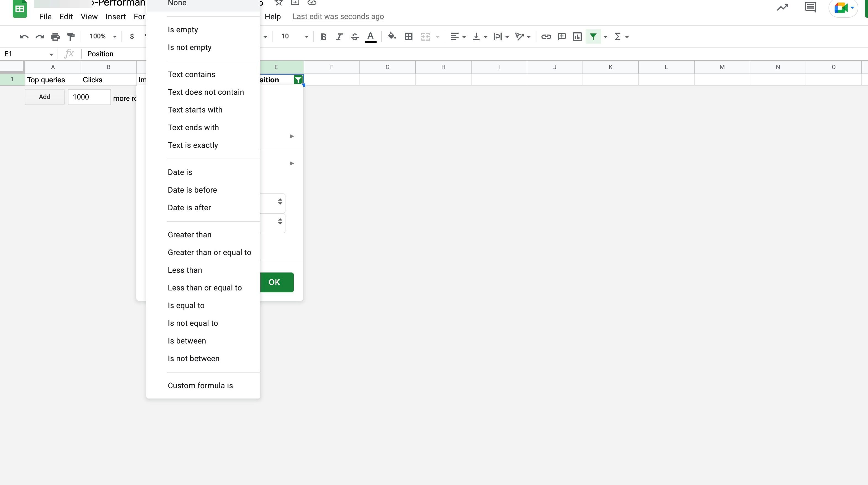Viewport: 868px width, 485px height.
Task: Click the green OK button
Action: click(277, 282)
